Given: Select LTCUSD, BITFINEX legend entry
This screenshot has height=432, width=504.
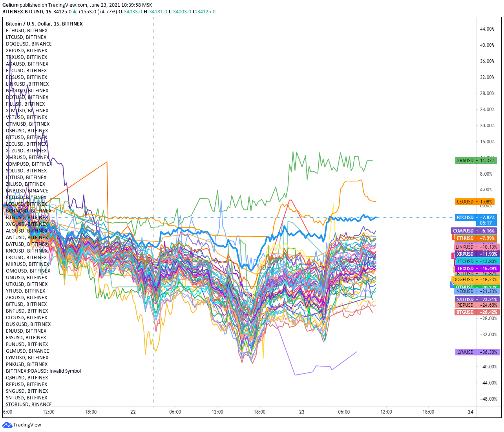Looking at the screenshot, I should [26, 37].
